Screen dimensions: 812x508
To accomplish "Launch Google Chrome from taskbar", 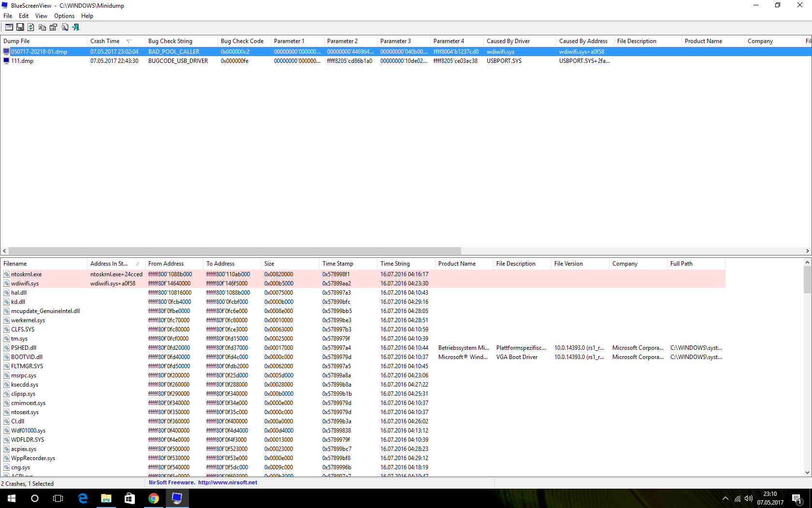I will tap(153, 498).
